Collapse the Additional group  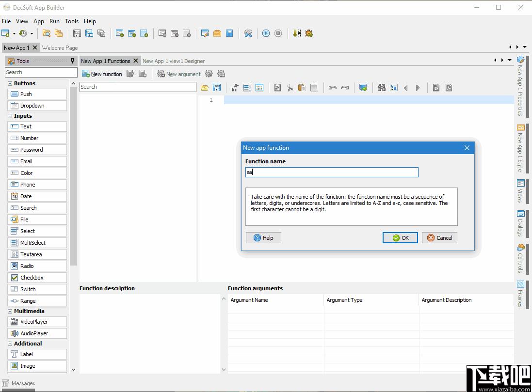[x=10, y=344]
